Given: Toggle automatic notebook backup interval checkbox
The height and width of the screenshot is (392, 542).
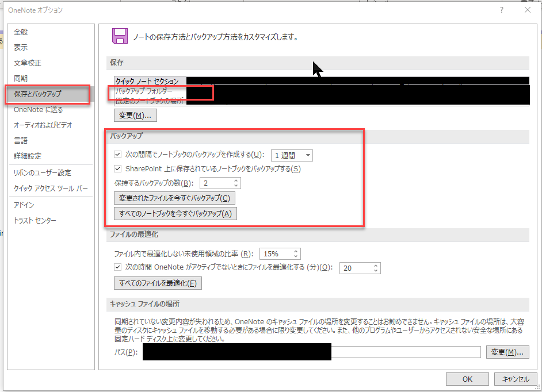Looking at the screenshot, I should click(118, 155).
